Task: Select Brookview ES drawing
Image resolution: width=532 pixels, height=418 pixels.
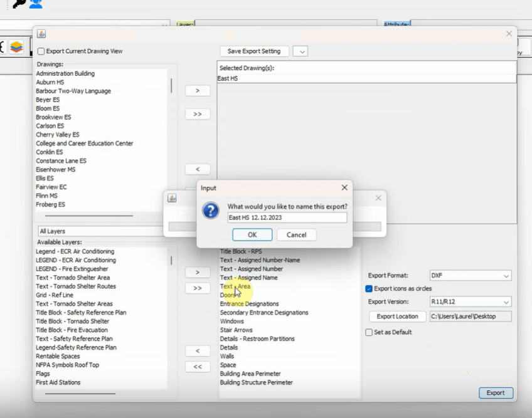Action: point(53,117)
